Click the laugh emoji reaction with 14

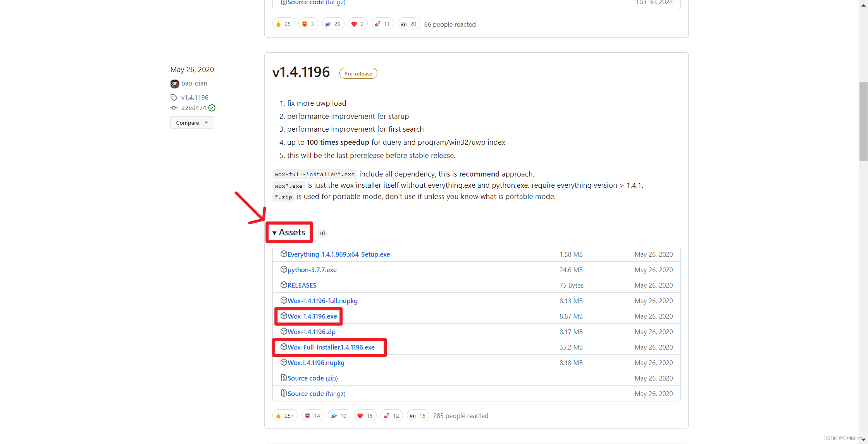[x=312, y=415]
